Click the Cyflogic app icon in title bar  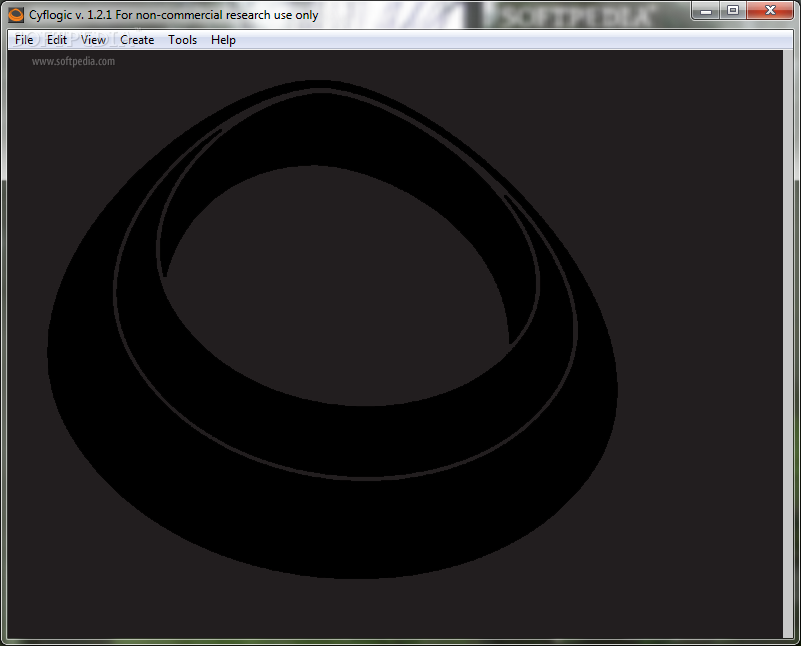point(16,15)
